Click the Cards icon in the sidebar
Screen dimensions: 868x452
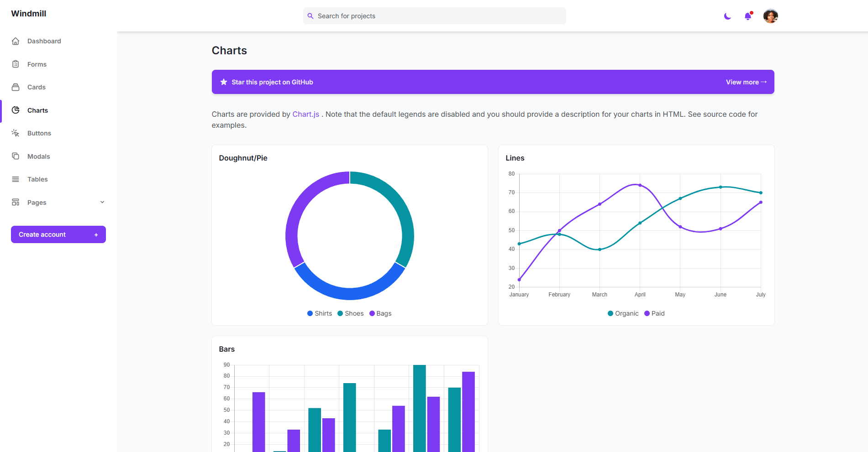pyautogui.click(x=16, y=87)
